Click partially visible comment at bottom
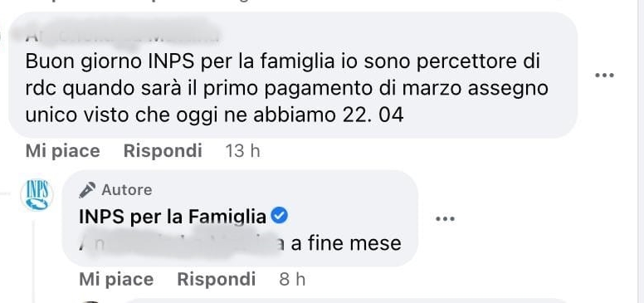 tap(329, 301)
